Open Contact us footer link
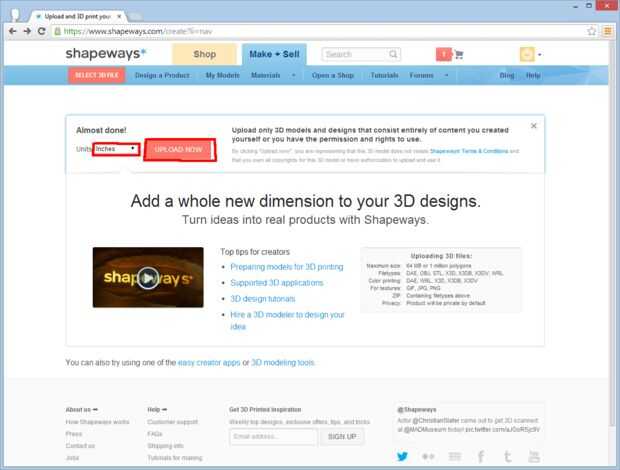This screenshot has height=470, width=620. tap(80, 445)
